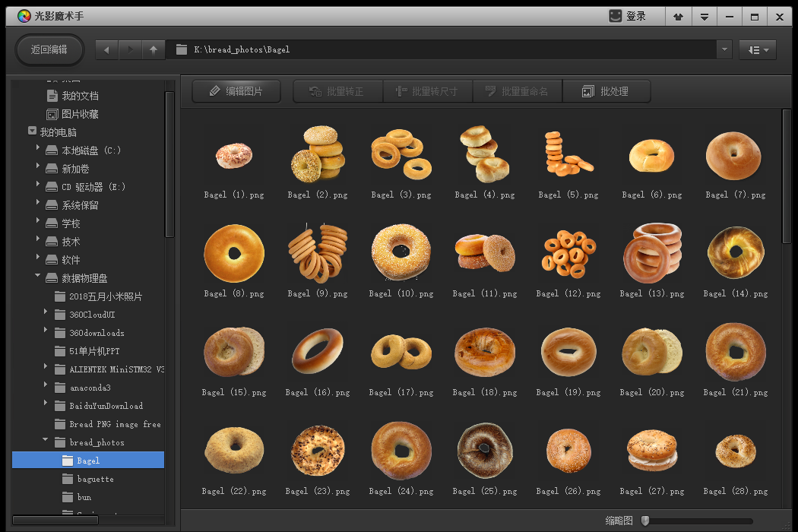The height and width of the screenshot is (532, 798).
Task: Open the 批处理 batch processing tool
Action: click(606, 92)
